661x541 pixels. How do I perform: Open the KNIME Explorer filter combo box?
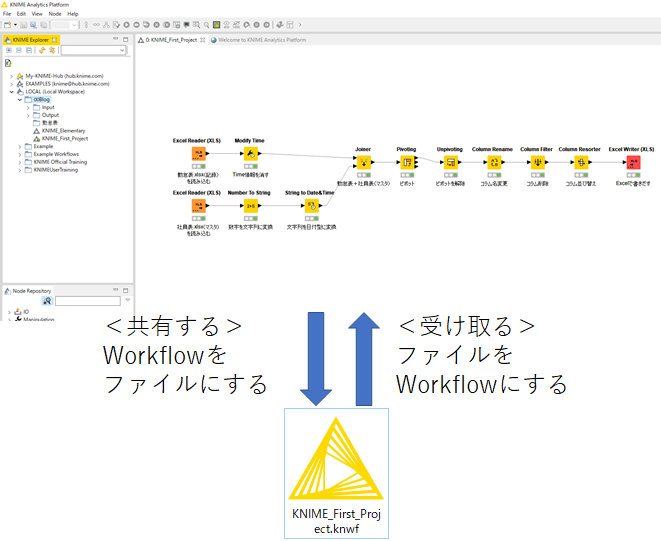coord(94,50)
